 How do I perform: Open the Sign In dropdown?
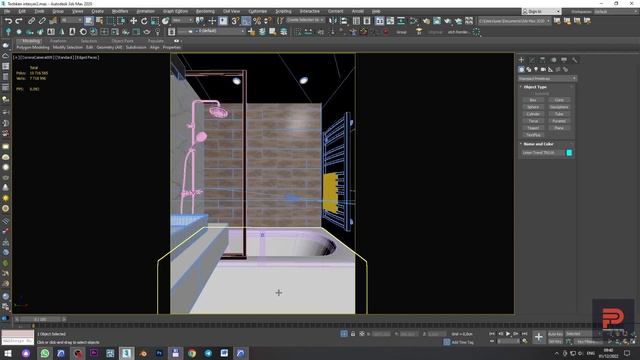coord(541,11)
